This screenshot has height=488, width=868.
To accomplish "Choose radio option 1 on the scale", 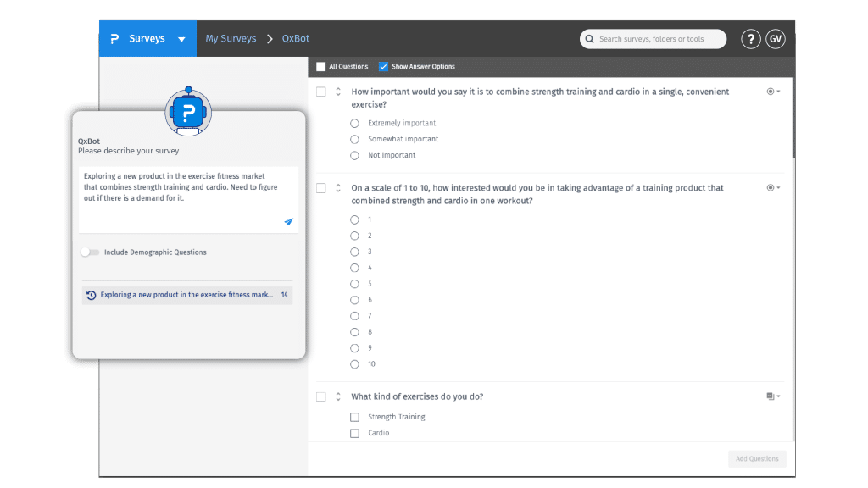I will coord(355,219).
